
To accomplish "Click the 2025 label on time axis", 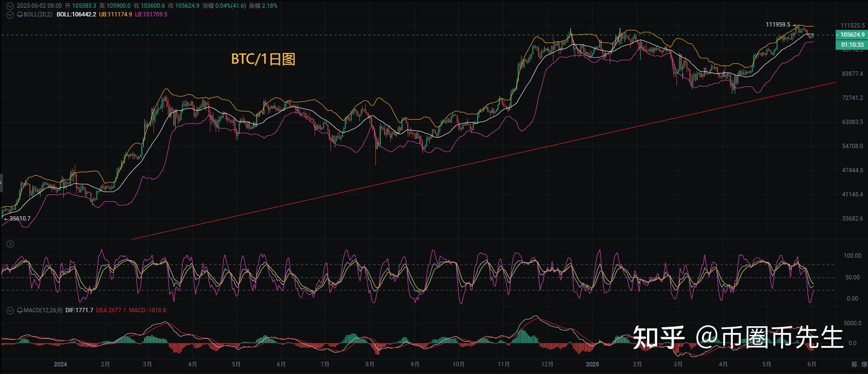I will (592, 364).
